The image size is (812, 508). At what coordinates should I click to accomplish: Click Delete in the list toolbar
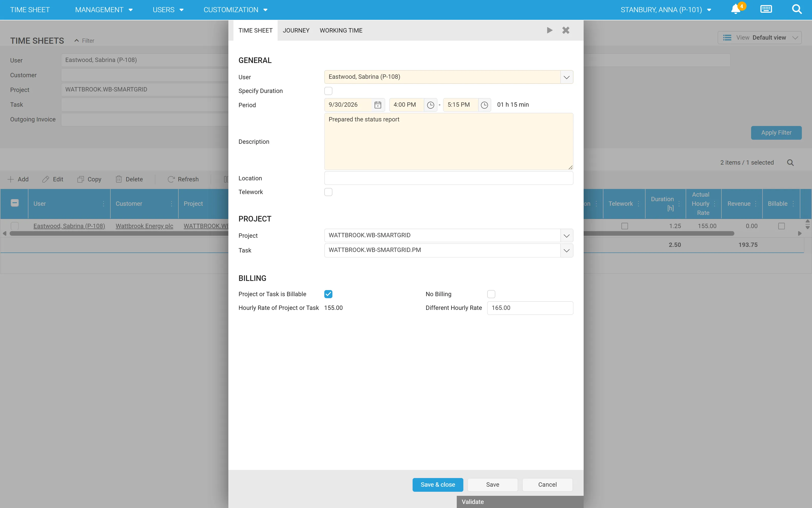point(129,179)
